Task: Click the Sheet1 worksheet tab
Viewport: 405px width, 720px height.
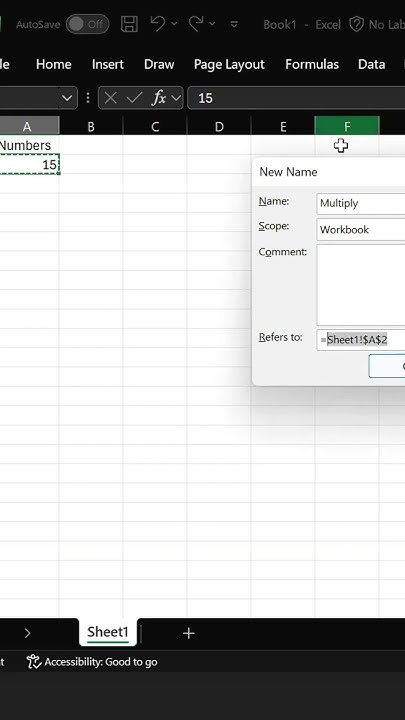Action: [x=107, y=632]
